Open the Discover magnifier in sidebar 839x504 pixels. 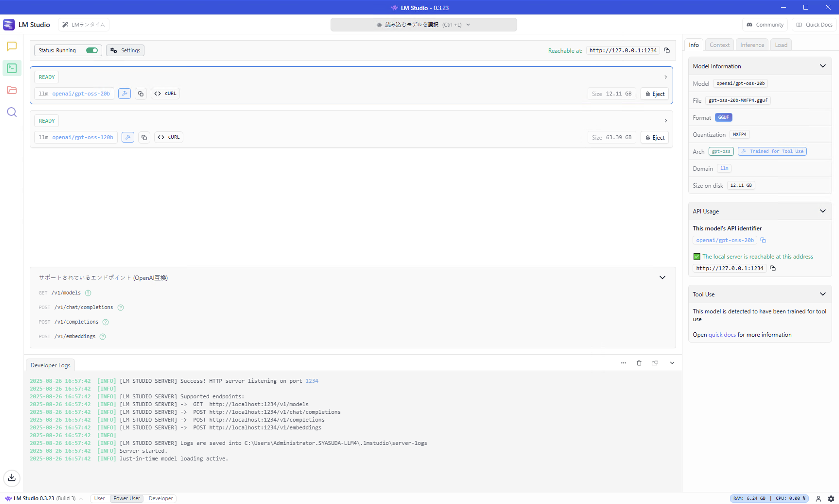point(12,112)
